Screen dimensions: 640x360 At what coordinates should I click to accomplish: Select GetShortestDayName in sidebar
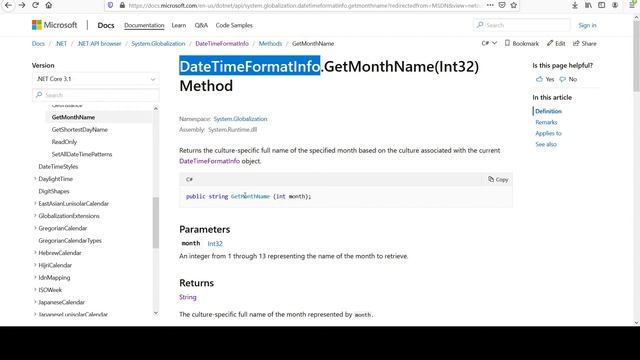pos(80,129)
